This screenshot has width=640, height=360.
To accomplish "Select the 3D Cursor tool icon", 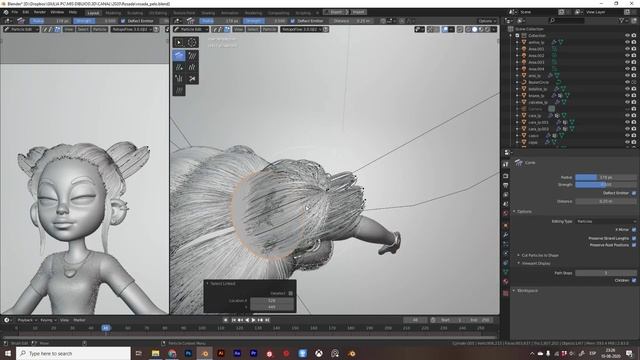I will (x=192, y=42).
